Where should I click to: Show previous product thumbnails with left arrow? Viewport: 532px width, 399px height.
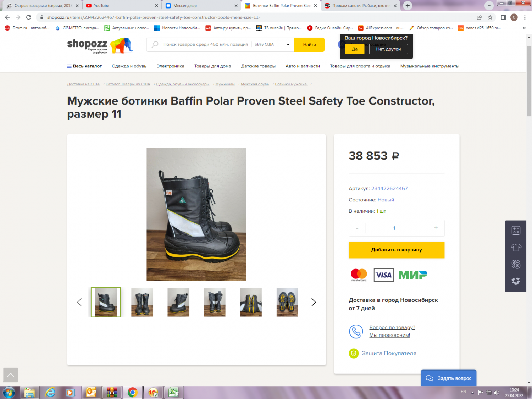[x=79, y=302]
